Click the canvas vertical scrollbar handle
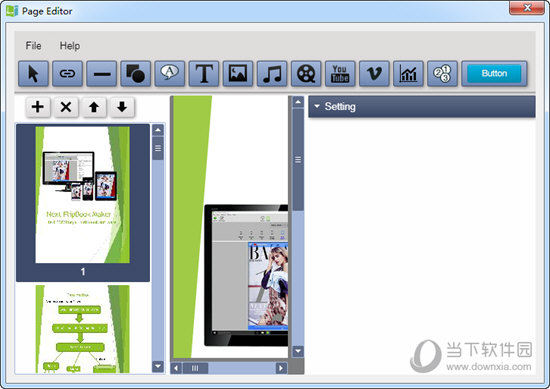This screenshot has height=389, width=550. [x=298, y=160]
